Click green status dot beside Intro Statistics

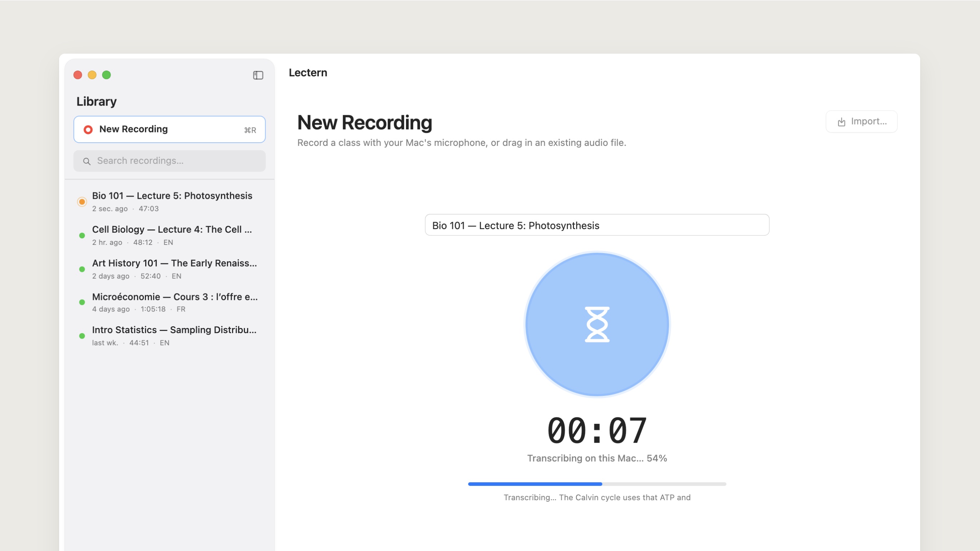click(82, 336)
